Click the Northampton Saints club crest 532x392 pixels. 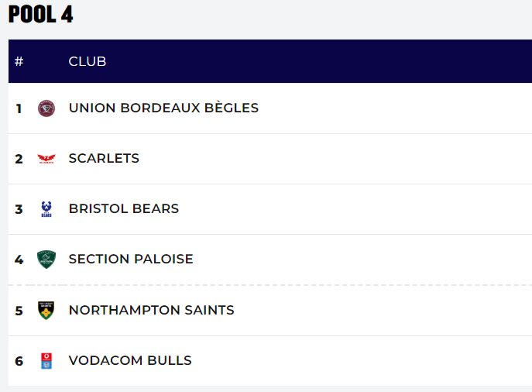[x=46, y=310]
